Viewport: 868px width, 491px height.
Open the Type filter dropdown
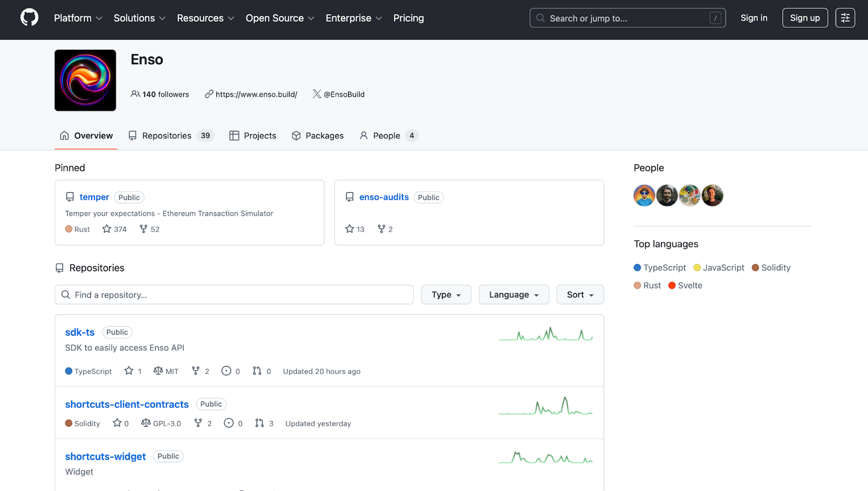(x=446, y=295)
